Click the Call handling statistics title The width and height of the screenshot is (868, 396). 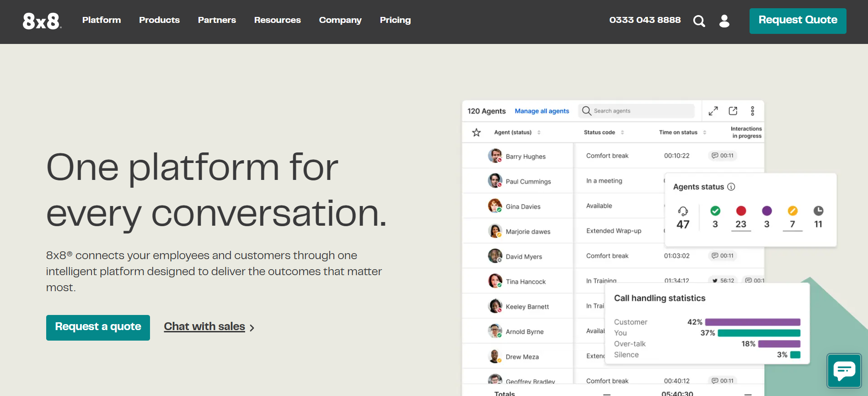659,298
